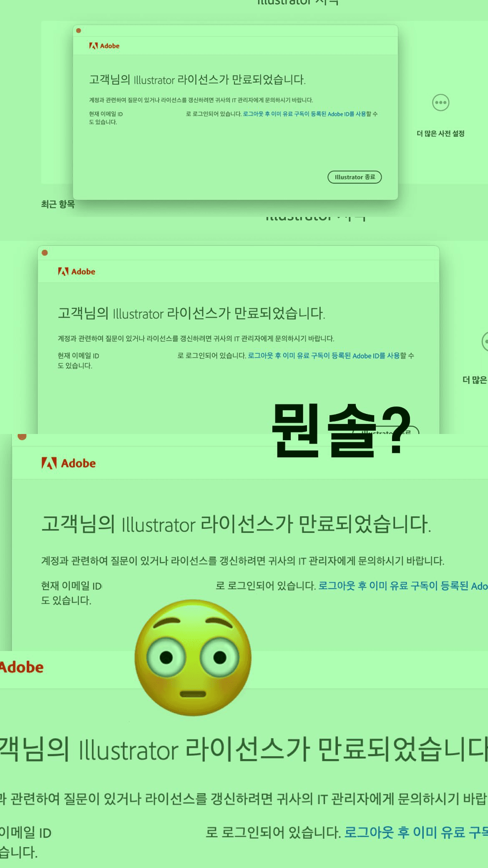Select the 최근 항목 heading behind the dialog
This screenshot has height=868, width=488.
tap(58, 204)
